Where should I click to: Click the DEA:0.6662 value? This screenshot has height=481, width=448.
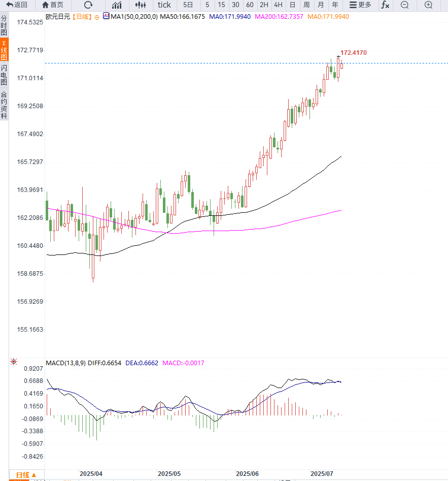tap(142, 363)
